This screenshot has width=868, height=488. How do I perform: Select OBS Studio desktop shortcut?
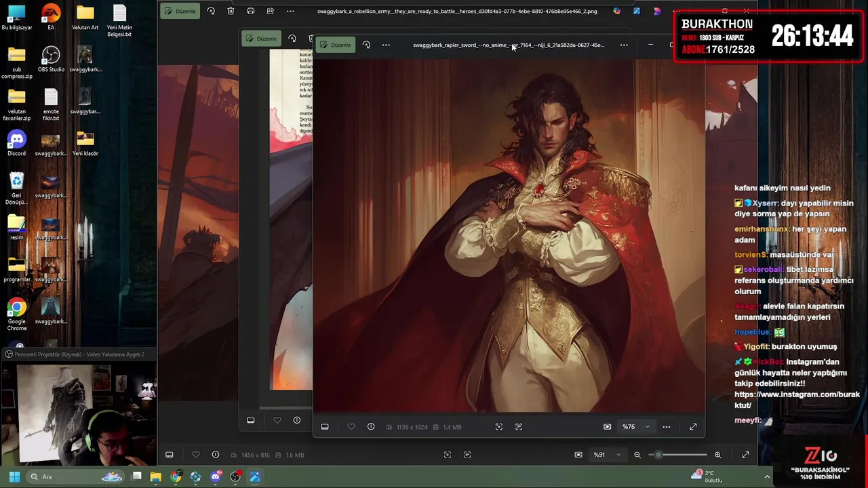click(51, 60)
